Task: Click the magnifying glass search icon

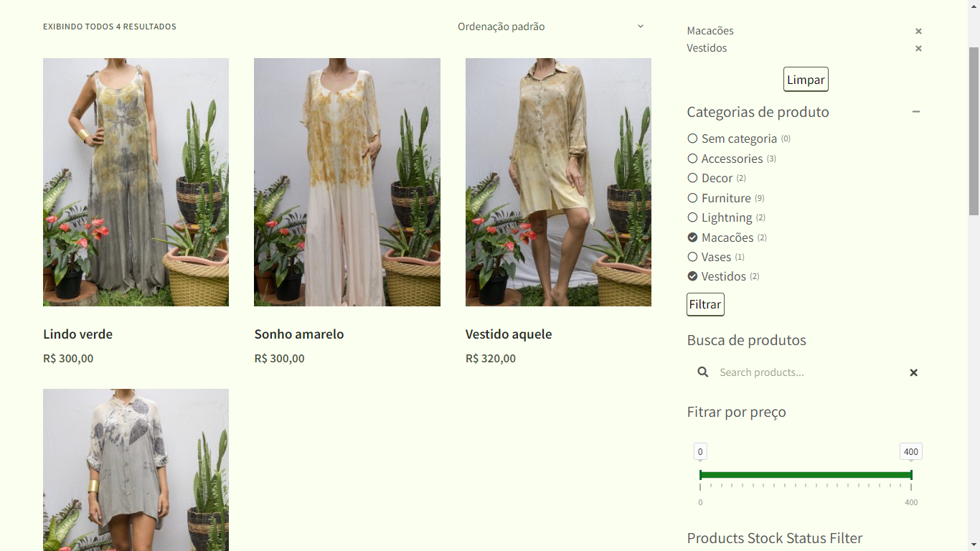Action: (702, 372)
